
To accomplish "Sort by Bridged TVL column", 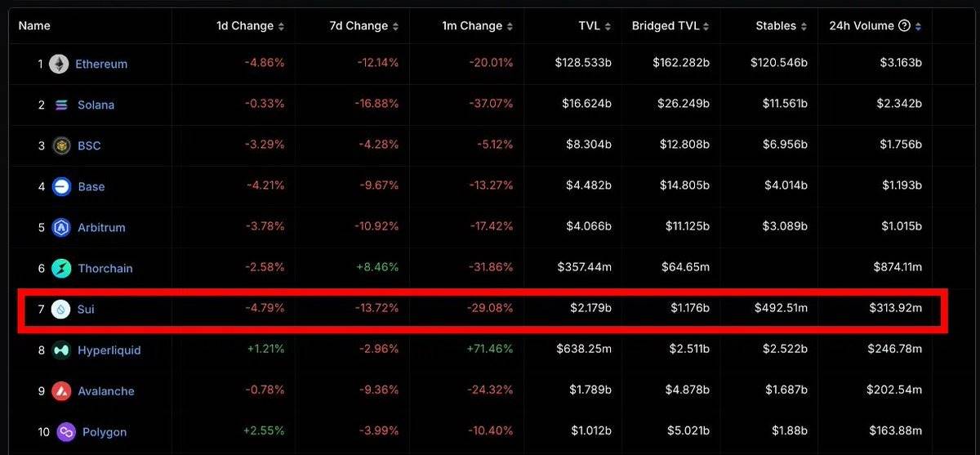I will [670, 26].
